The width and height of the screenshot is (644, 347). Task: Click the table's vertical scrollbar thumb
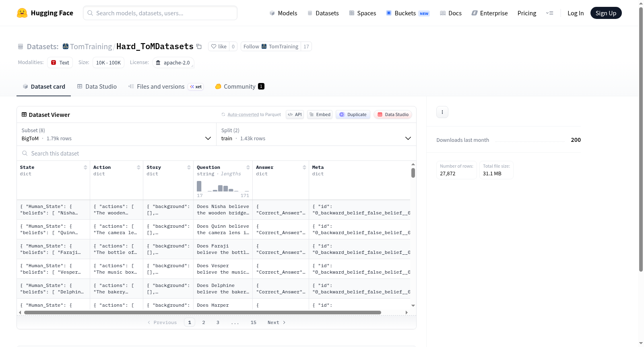[x=413, y=173]
